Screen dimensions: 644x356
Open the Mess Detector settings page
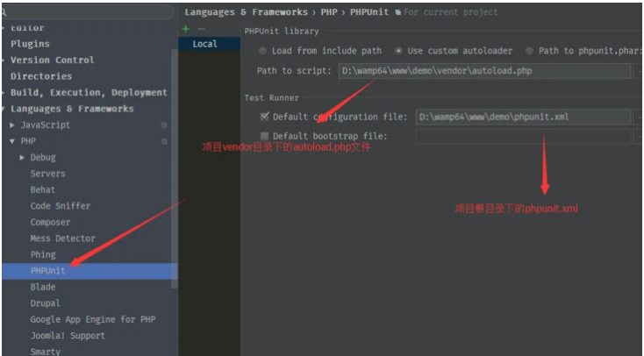[x=63, y=239]
